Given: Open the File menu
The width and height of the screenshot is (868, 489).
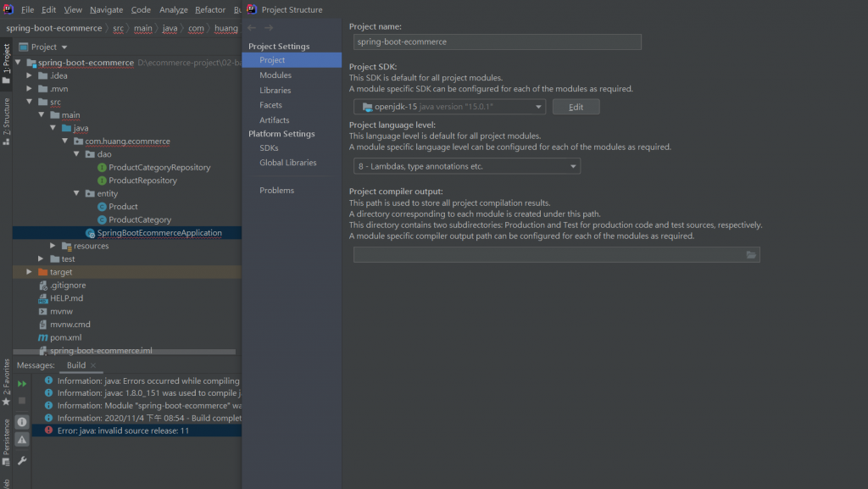Looking at the screenshot, I should tap(27, 9).
